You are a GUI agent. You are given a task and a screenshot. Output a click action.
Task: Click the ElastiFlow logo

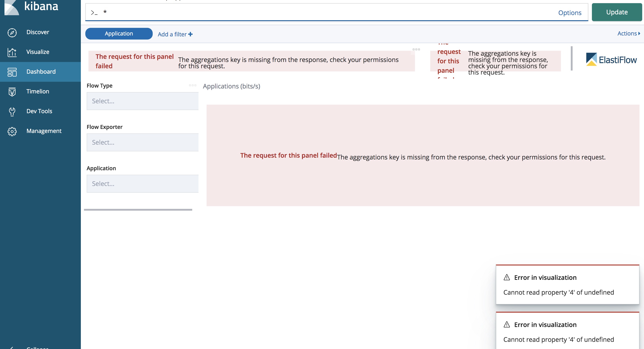pos(611,60)
